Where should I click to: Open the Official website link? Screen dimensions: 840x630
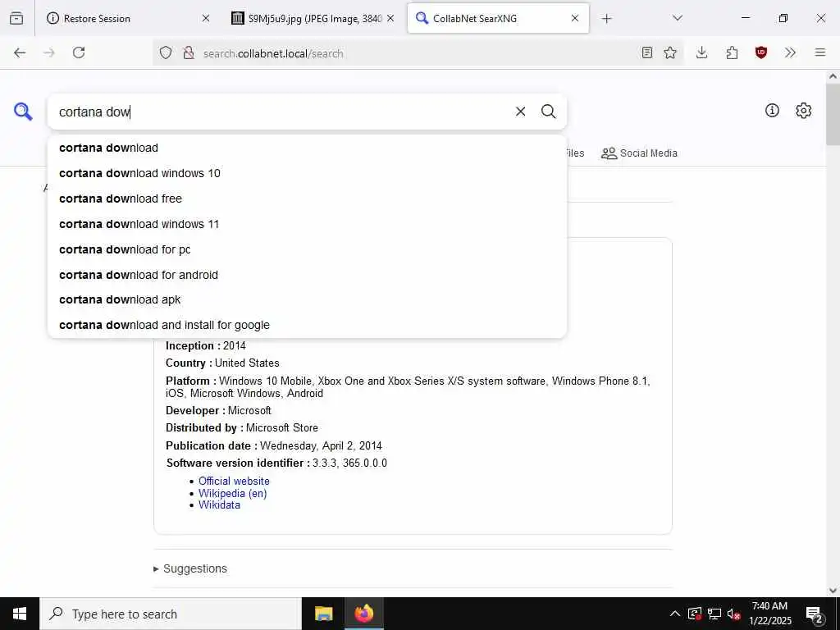(234, 481)
